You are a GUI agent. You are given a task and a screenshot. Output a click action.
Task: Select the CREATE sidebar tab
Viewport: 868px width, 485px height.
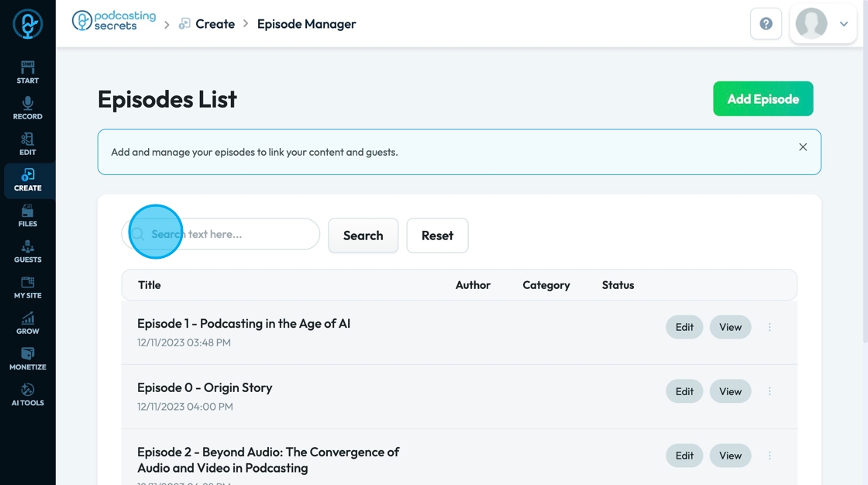(27, 180)
